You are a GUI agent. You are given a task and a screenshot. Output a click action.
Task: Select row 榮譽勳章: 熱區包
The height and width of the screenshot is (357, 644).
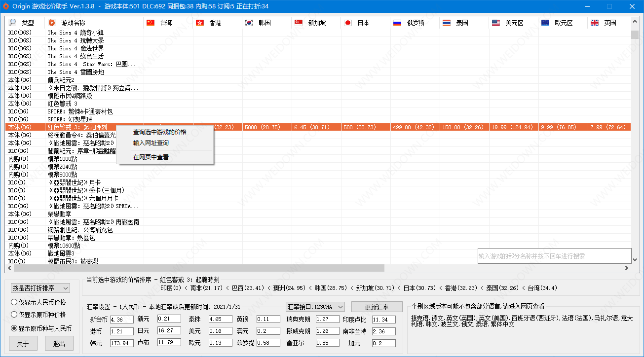coord(318,238)
